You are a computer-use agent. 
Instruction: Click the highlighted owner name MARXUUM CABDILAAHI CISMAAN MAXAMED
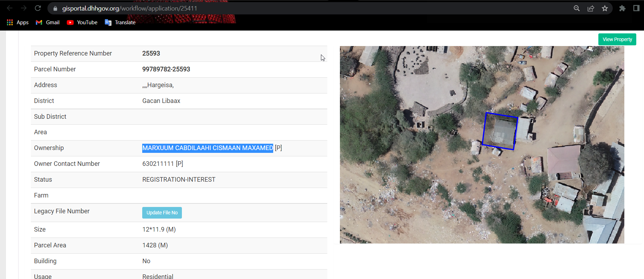(x=208, y=148)
